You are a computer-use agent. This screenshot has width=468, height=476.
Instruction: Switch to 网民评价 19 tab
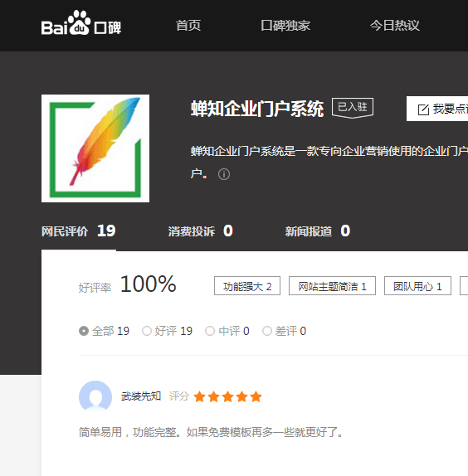tap(79, 231)
